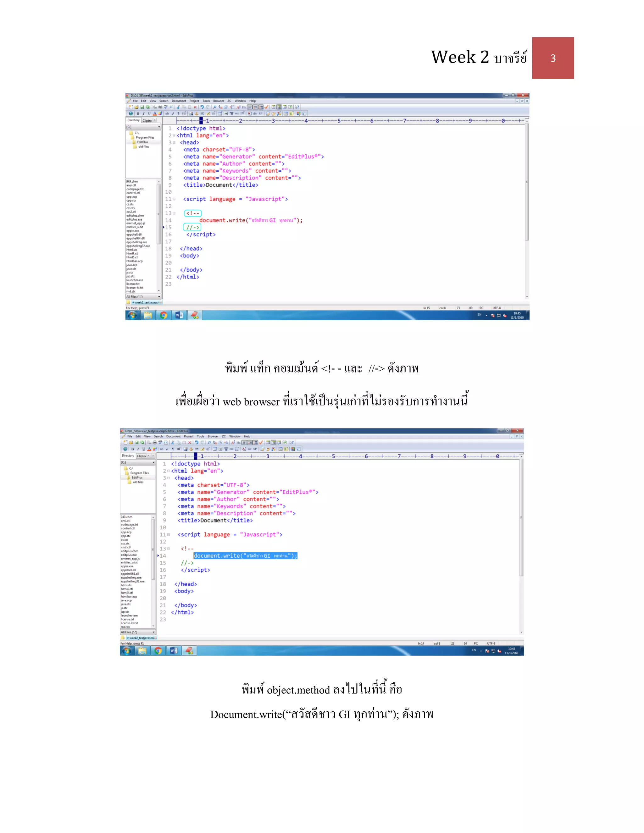644x833 pixels.
Task: Click html.stx in lower file list
Action: (x=126, y=585)
